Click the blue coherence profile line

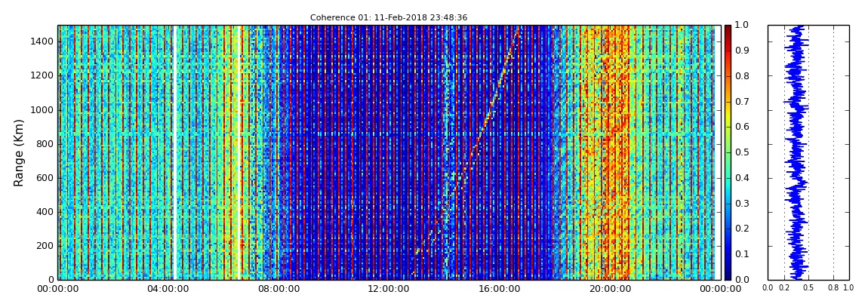(x=796, y=152)
